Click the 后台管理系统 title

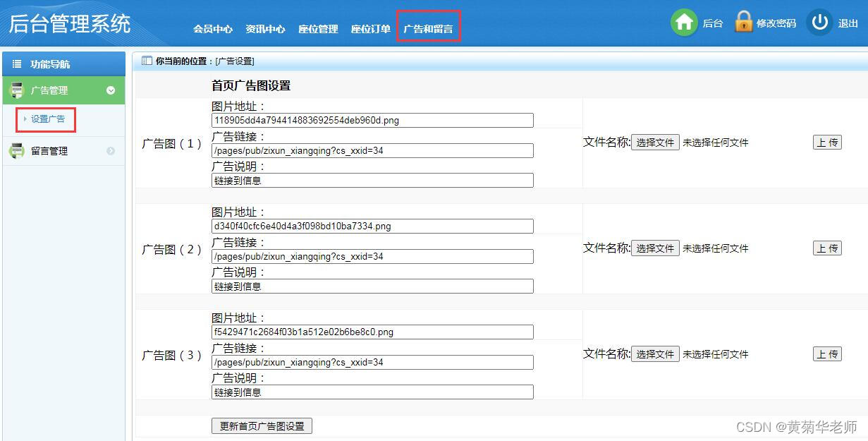click(70, 23)
